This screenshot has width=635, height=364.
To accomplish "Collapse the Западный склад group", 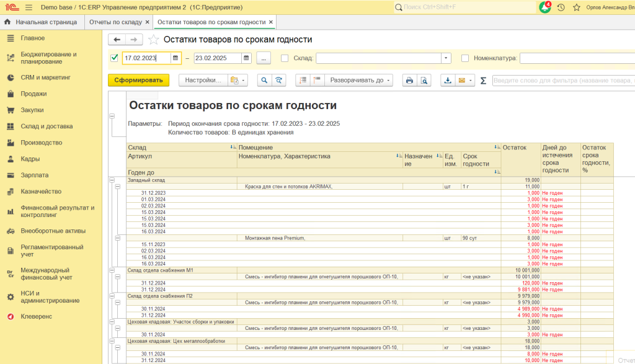I will [112, 180].
